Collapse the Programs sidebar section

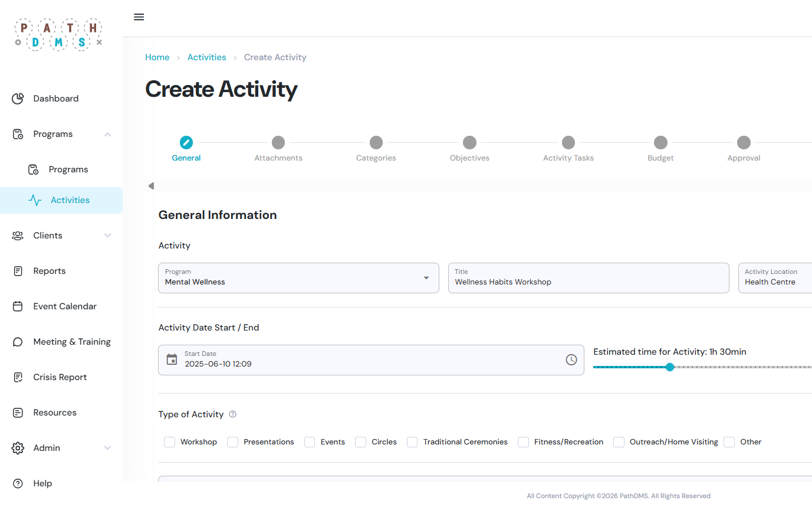(x=107, y=135)
